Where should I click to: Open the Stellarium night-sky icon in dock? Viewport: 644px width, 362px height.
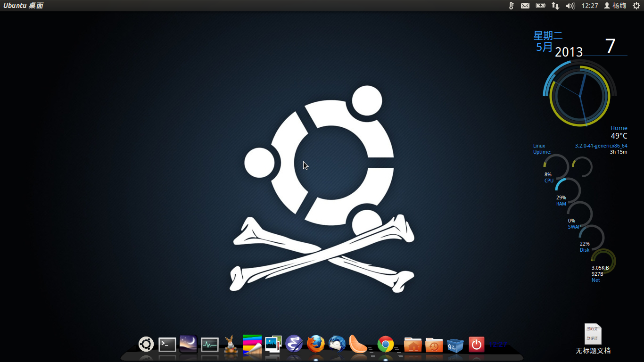point(188,344)
